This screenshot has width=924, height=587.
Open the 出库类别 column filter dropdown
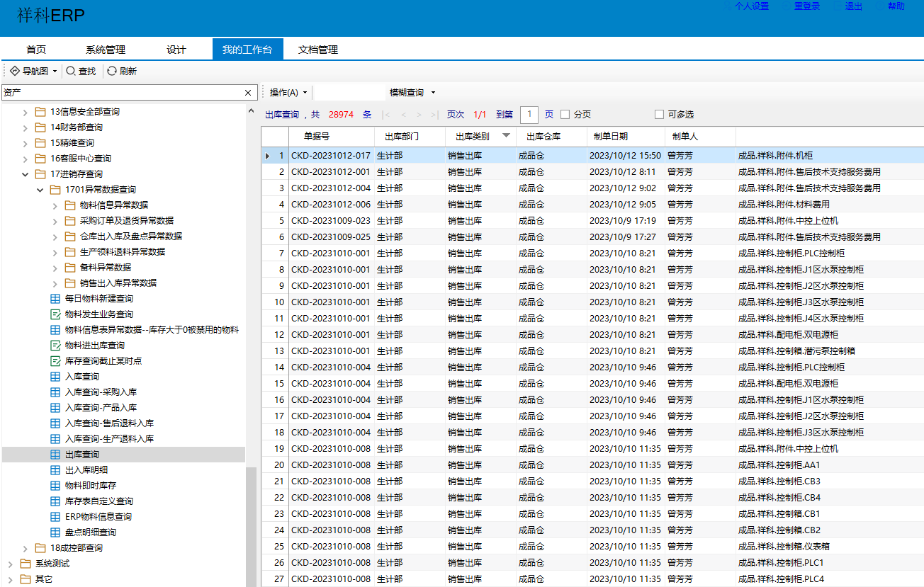506,136
